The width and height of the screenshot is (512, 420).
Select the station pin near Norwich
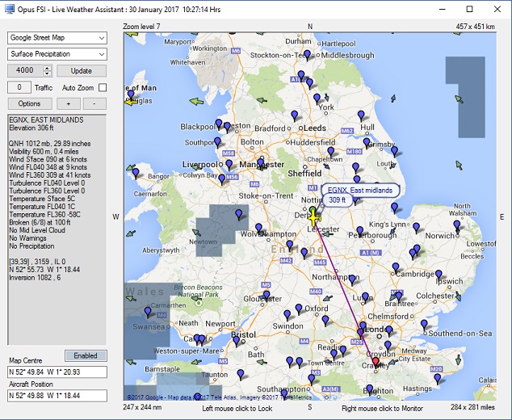pyautogui.click(x=457, y=225)
